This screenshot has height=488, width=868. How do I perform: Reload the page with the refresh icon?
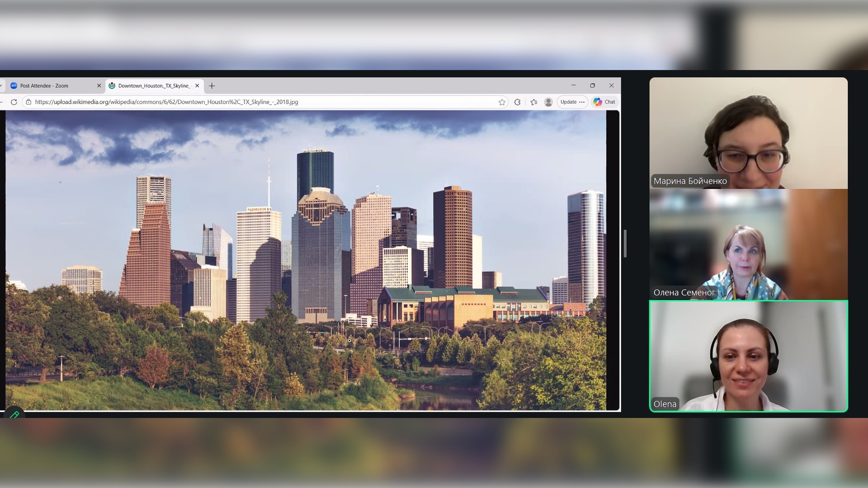[14, 102]
